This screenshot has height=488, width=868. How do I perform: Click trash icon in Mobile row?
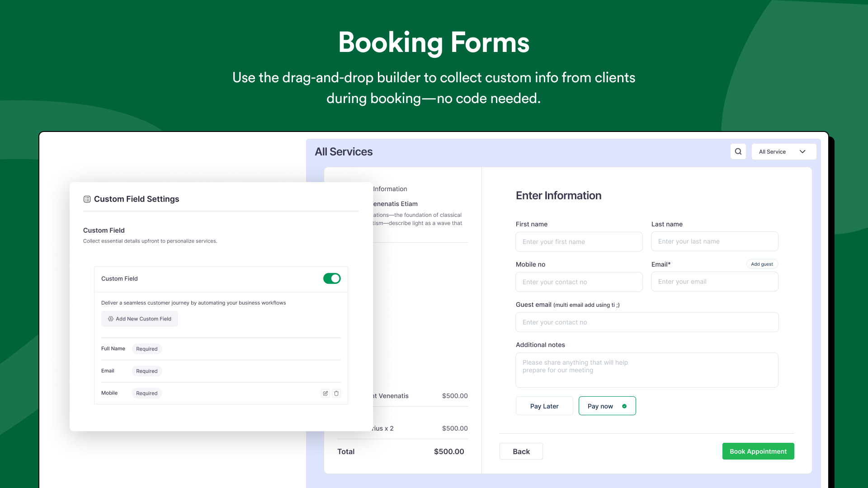click(x=336, y=393)
